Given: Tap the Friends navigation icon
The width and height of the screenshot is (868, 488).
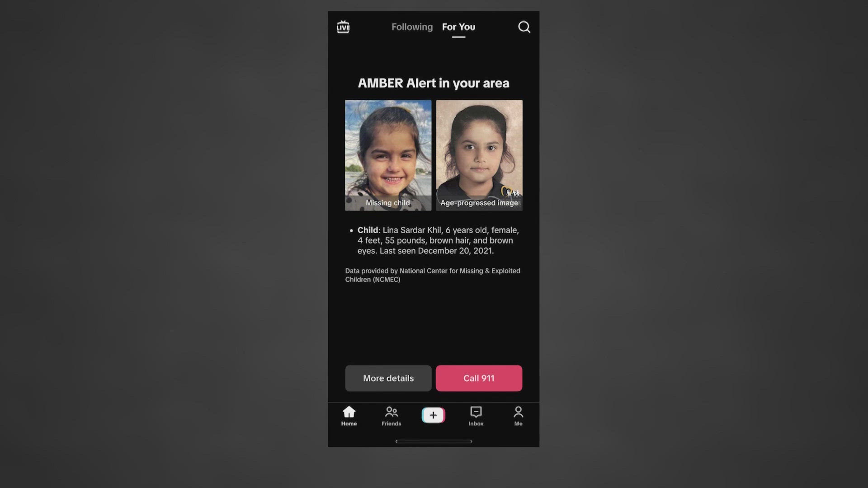Looking at the screenshot, I should 391,415.
